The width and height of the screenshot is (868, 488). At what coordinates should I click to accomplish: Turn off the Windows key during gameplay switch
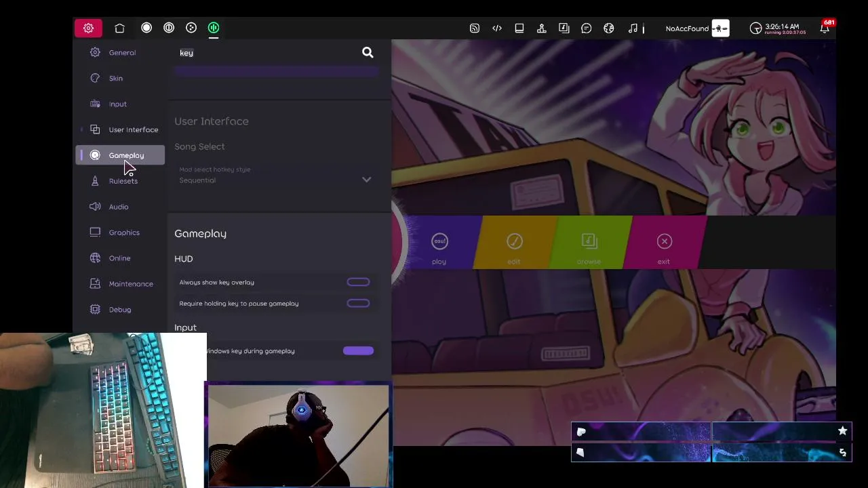click(x=358, y=350)
